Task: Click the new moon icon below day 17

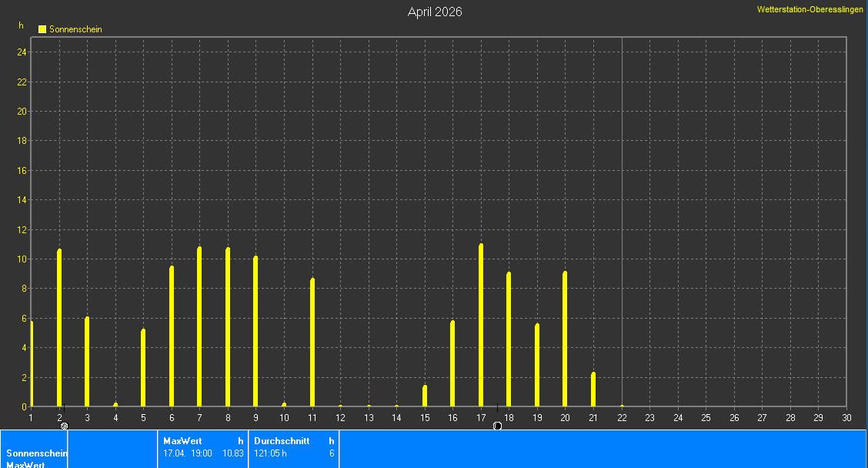Action: pyautogui.click(x=497, y=426)
